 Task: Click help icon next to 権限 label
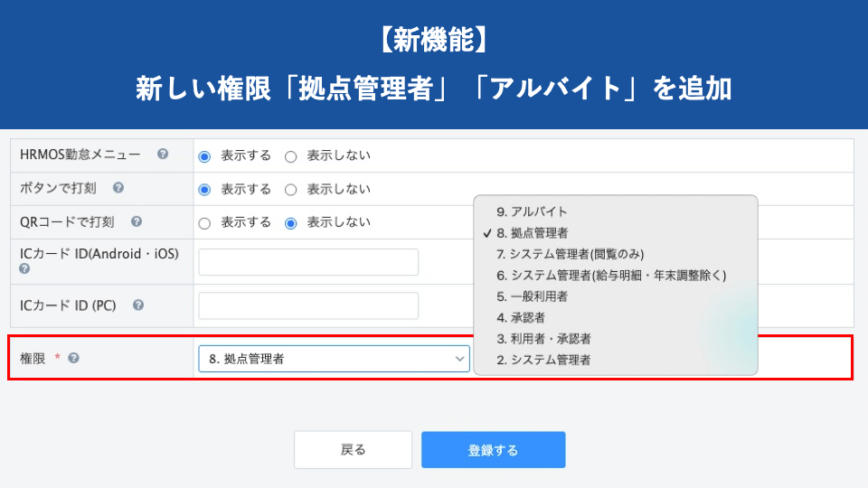click(73, 358)
